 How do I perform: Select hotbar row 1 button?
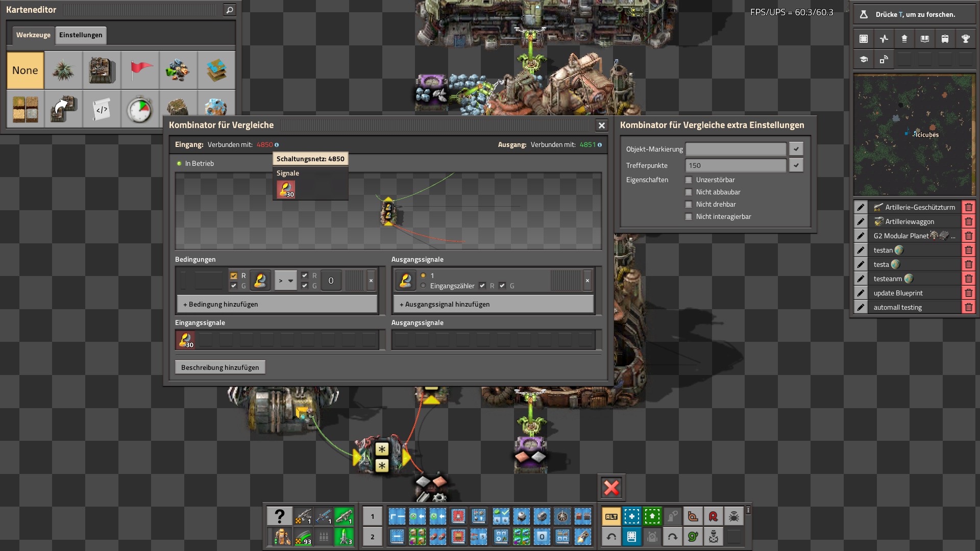point(373,516)
